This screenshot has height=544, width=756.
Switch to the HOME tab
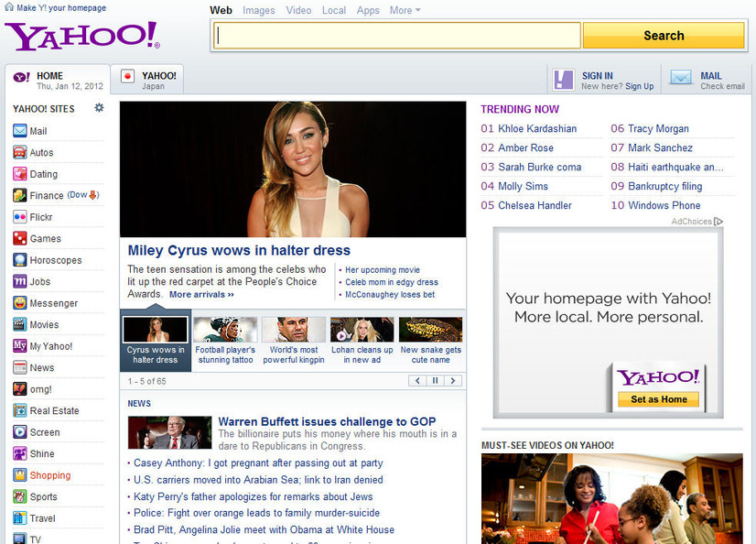tap(58, 80)
